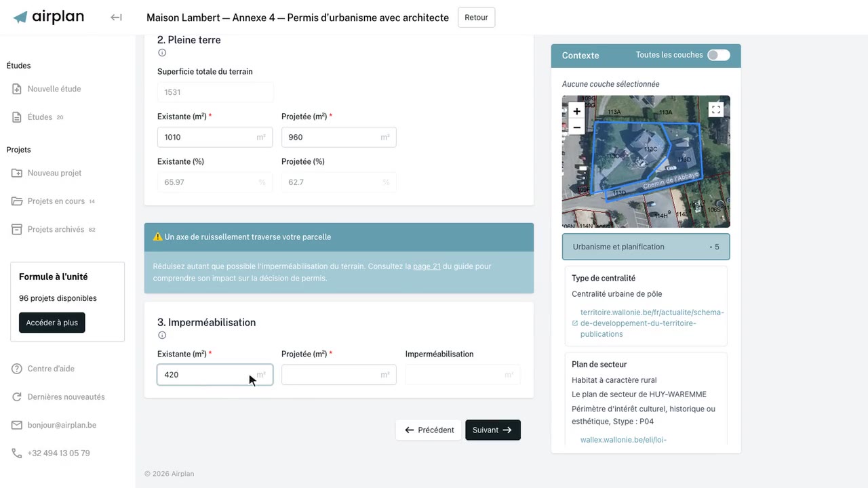Screen dimensions: 868x488
Task: Click the airplan logo
Action: (x=49, y=17)
